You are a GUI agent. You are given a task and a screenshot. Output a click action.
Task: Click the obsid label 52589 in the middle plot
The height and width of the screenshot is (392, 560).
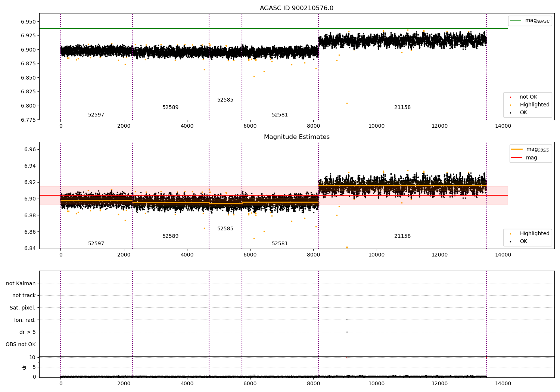[x=170, y=236]
